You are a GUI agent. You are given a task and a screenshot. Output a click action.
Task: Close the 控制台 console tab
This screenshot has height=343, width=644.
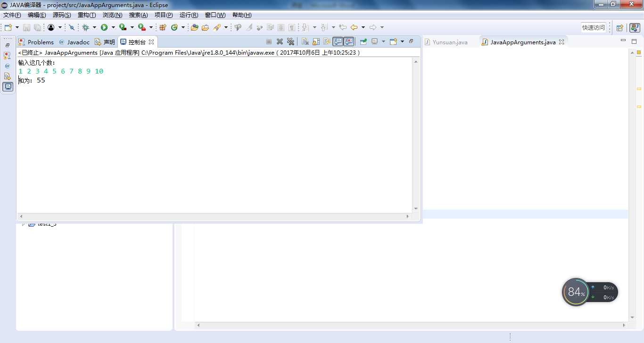pos(151,42)
